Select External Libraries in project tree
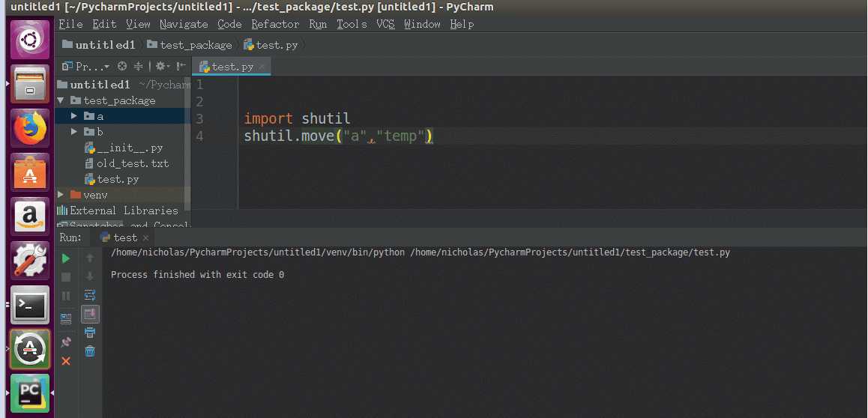Screen dimensions: 868x418 118,210
